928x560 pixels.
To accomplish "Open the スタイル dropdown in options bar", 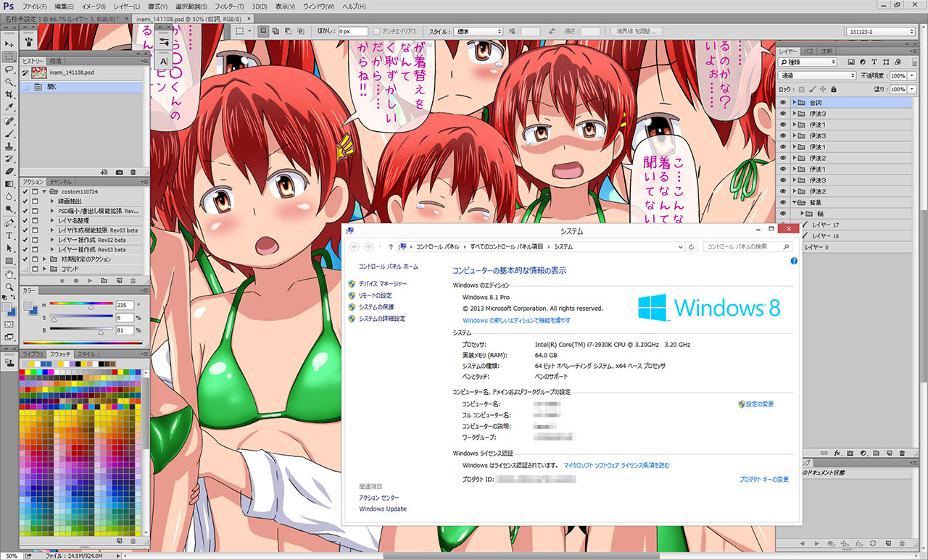I will click(x=478, y=32).
